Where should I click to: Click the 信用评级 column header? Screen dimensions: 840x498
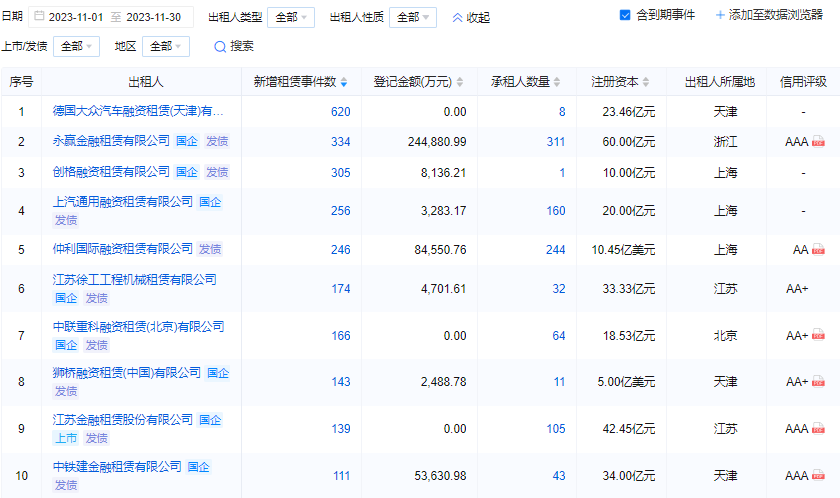tap(803, 82)
